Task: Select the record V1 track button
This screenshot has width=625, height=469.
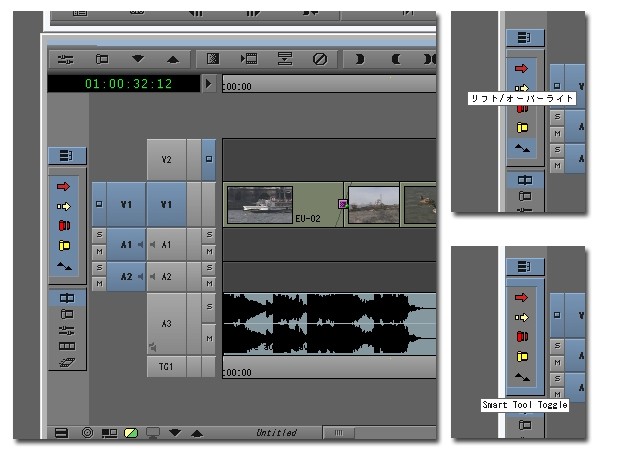Action: pyautogui.click(x=166, y=204)
